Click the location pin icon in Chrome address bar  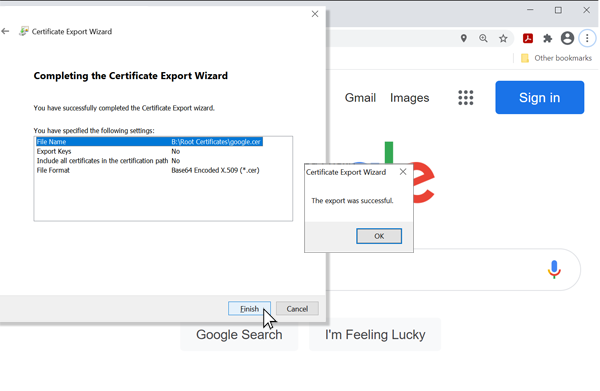[464, 38]
